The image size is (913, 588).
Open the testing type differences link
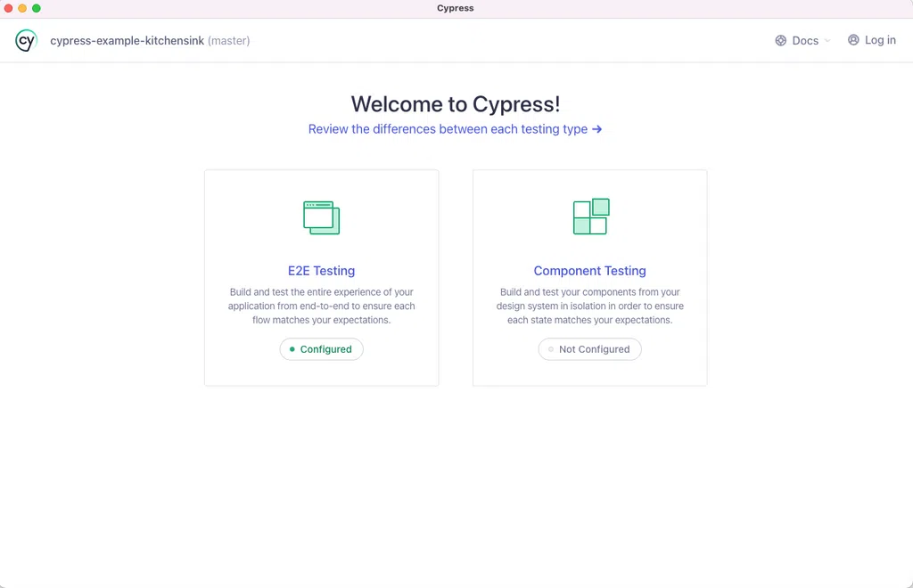click(x=448, y=129)
